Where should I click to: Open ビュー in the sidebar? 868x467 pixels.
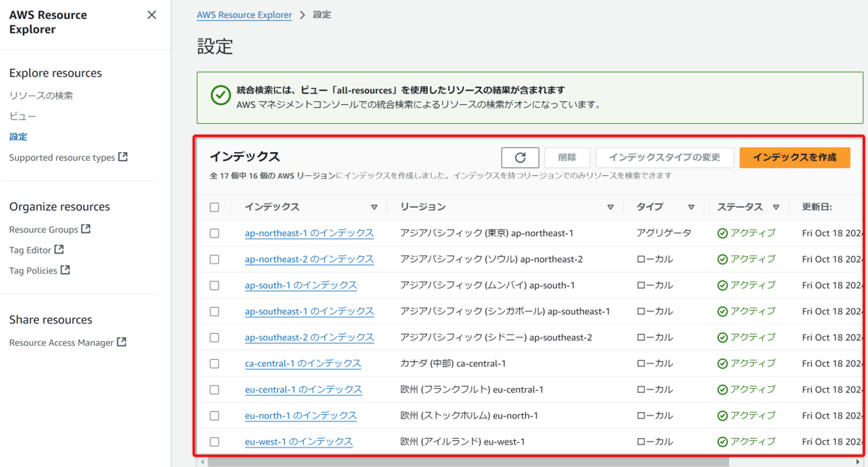[x=22, y=116]
